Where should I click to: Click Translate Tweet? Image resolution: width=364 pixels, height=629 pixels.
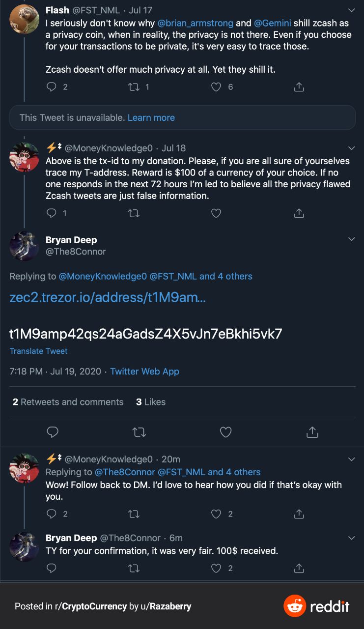pos(38,351)
